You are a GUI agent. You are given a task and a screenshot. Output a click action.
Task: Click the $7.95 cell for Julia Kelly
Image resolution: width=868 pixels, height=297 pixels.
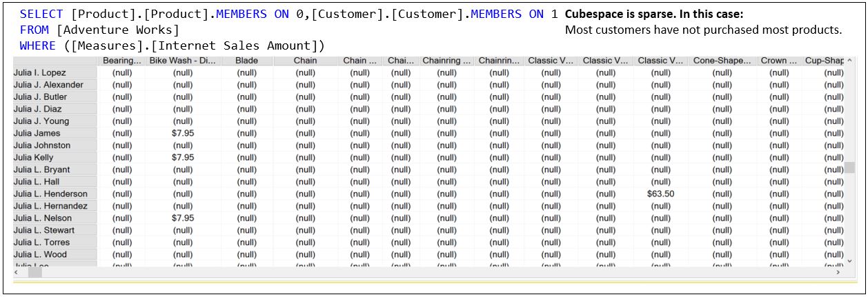pyautogui.click(x=183, y=157)
